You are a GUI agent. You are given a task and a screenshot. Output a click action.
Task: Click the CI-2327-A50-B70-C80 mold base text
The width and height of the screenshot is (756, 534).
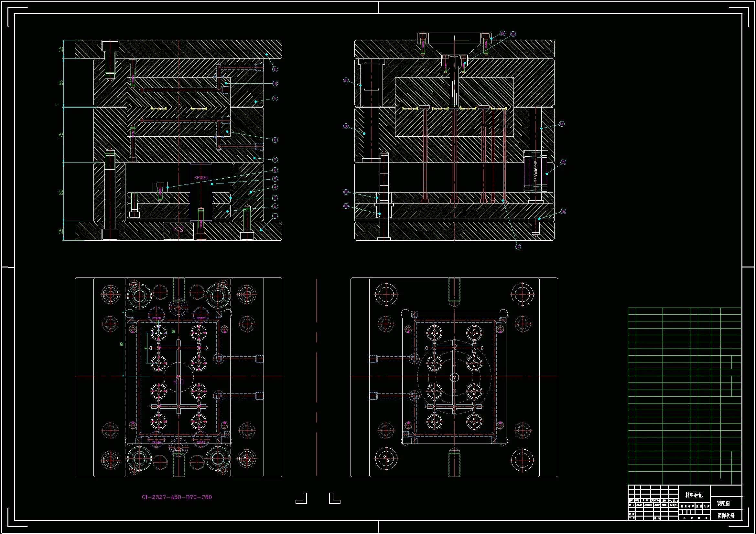(x=177, y=497)
